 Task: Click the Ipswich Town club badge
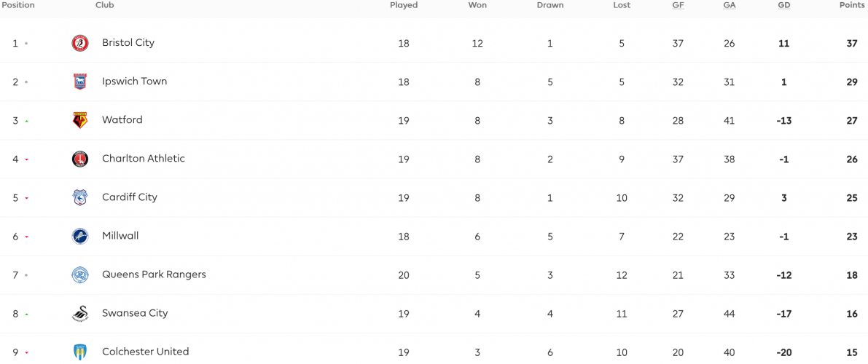pos(80,82)
